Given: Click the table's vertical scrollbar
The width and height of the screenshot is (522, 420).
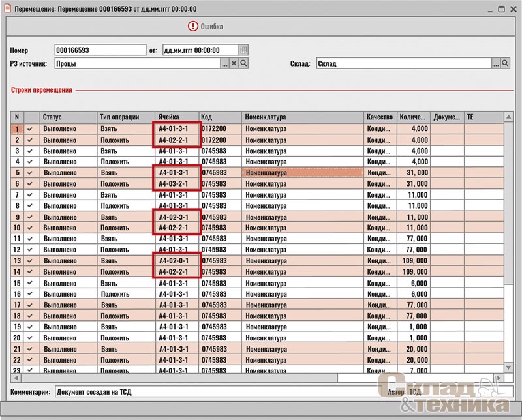Looking at the screenshot, I should coord(508,248).
